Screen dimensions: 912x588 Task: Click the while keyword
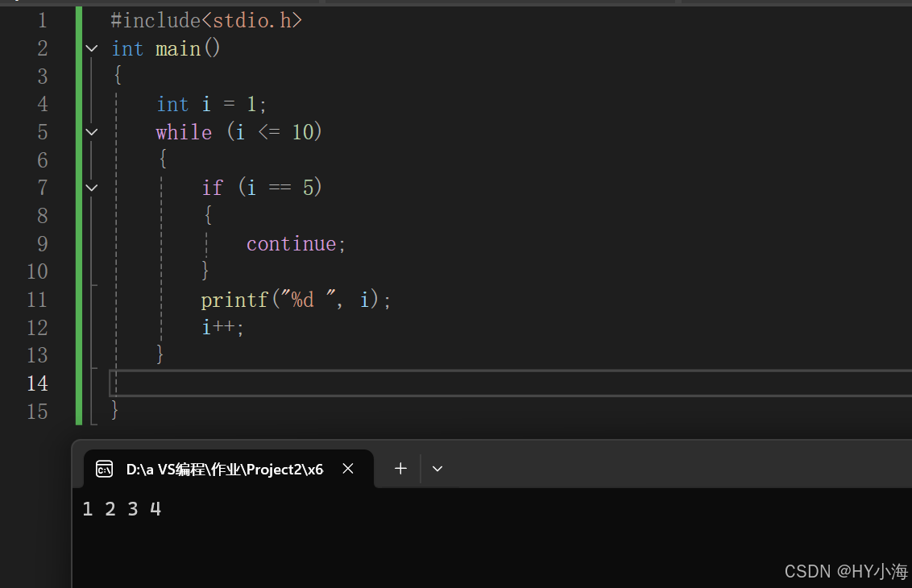184,133
